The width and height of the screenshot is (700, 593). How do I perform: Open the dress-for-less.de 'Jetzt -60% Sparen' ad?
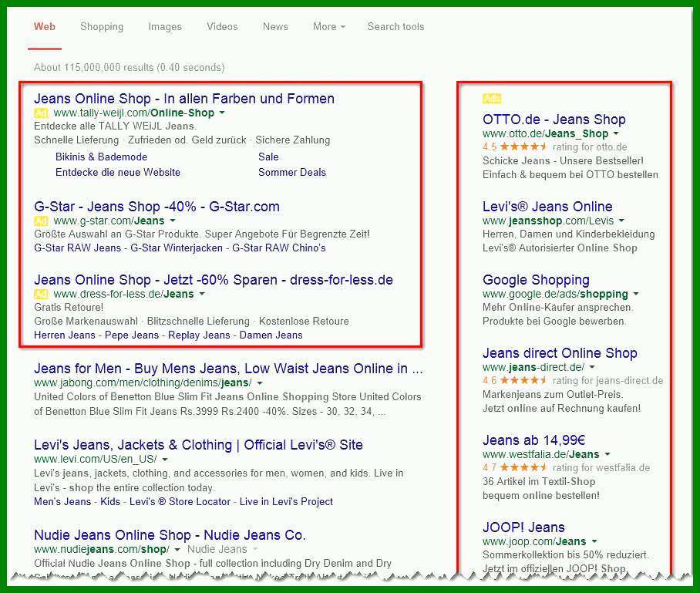pyautogui.click(x=214, y=279)
